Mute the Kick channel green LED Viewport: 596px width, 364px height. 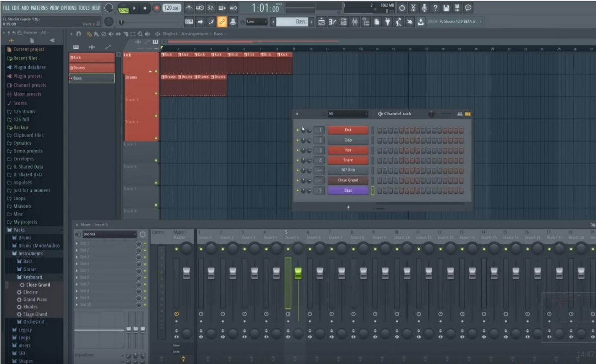(x=298, y=130)
